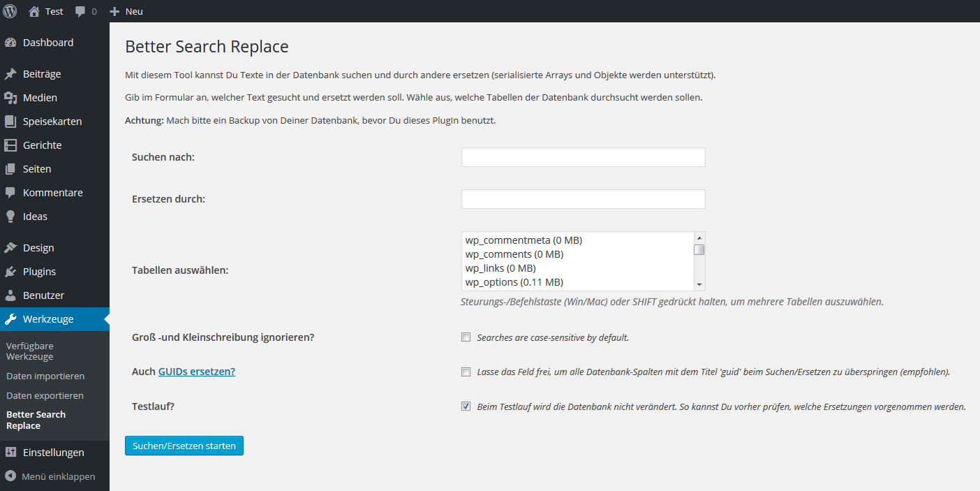Check the GUIDs ersetzen checkbox
980x491 pixels.
click(466, 372)
